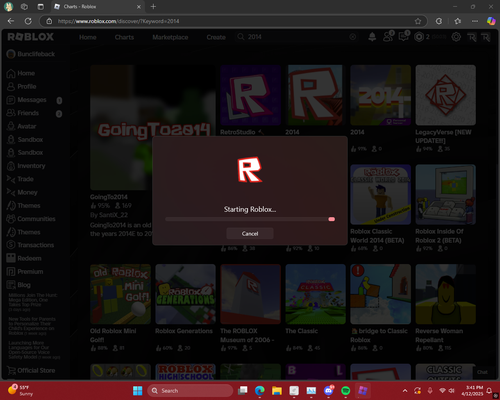
Task: Favorite this page with the star icon
Action: 418,21
